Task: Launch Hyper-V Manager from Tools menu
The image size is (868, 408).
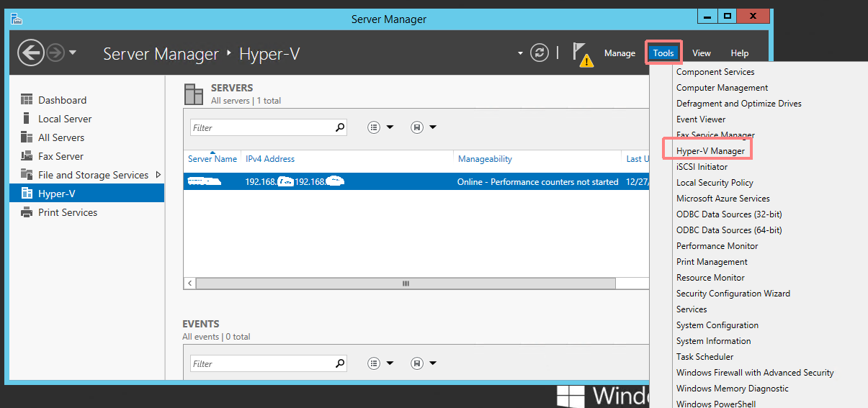Action: point(710,151)
